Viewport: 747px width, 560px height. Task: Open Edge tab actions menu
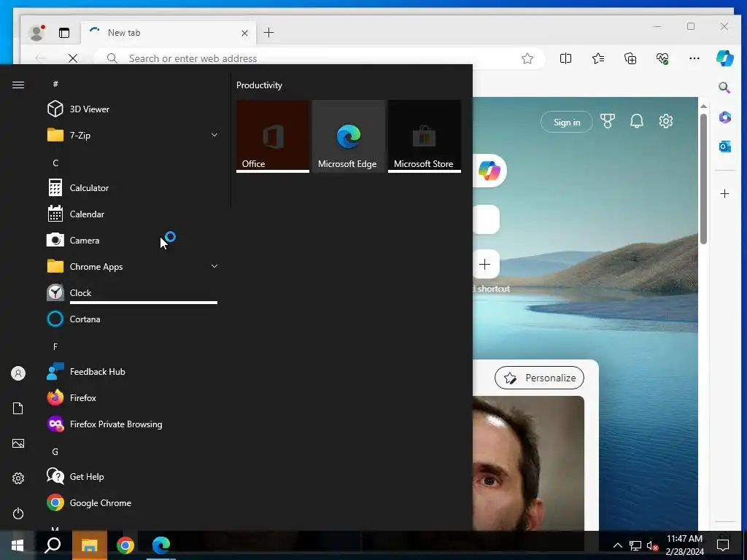click(x=64, y=33)
